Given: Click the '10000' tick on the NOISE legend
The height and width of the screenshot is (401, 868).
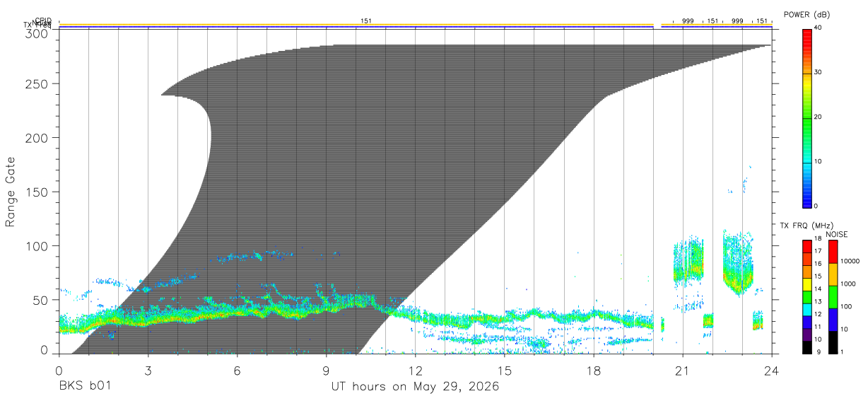Looking at the screenshot, I should coord(849,261).
